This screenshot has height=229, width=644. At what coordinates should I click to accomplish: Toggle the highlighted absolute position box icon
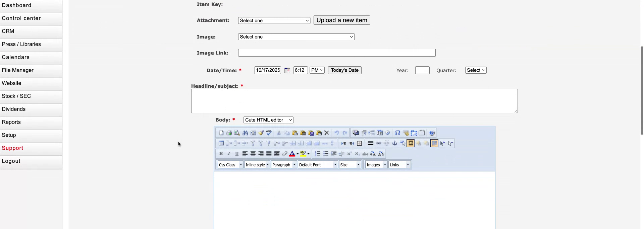click(411, 143)
